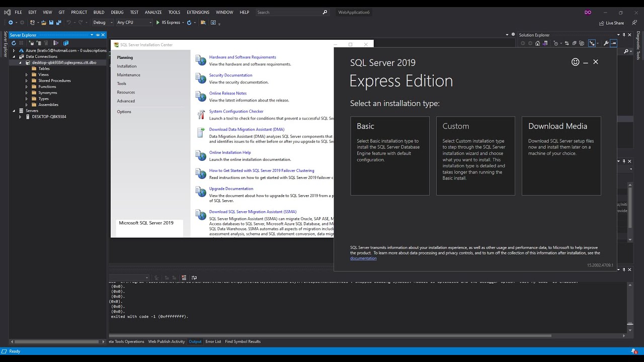Click the Pending Changes Filter clock icon
The height and width of the screenshot is (362, 644).
point(556,43)
